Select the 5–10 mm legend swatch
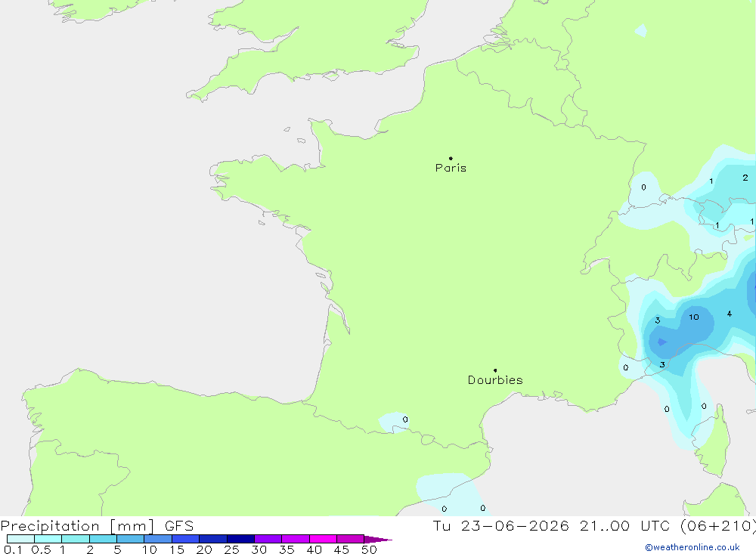 pos(131,539)
